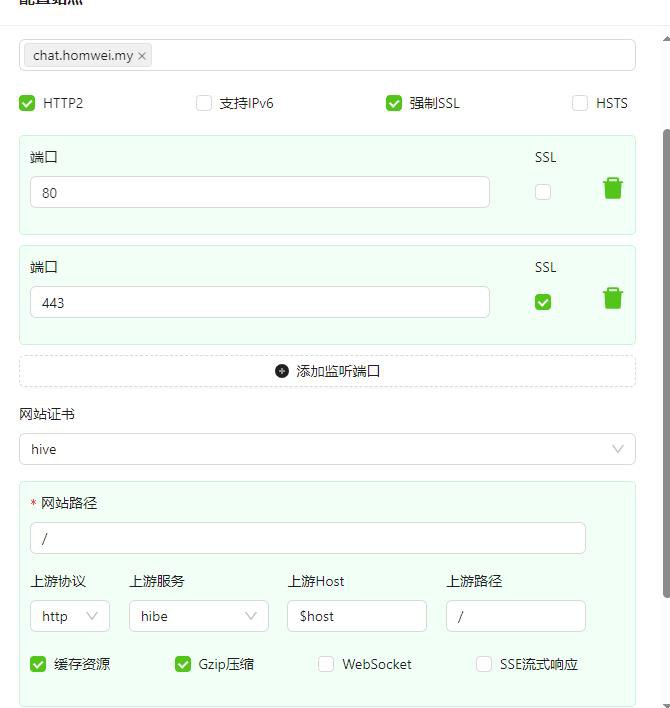Enable HSTS checkbox
Screen dimensions: 670x708
(x=580, y=103)
